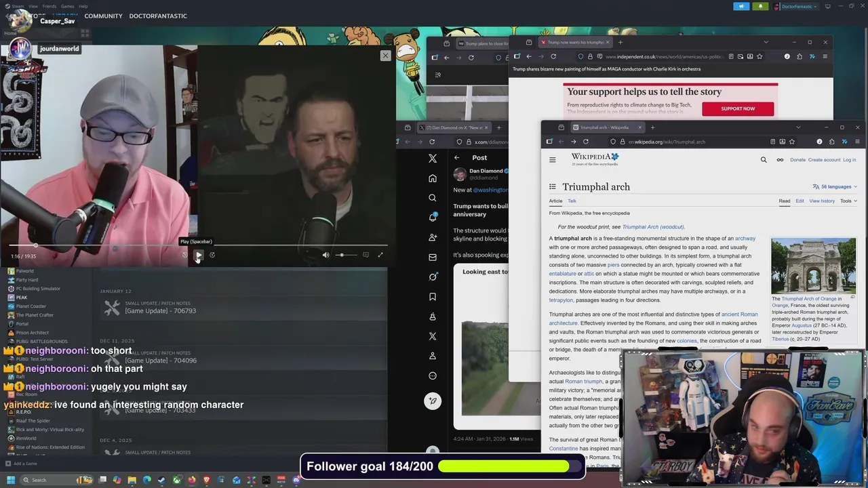Click the Steam announcements megaphone button
This screenshot has width=868, height=488.
(741, 6)
